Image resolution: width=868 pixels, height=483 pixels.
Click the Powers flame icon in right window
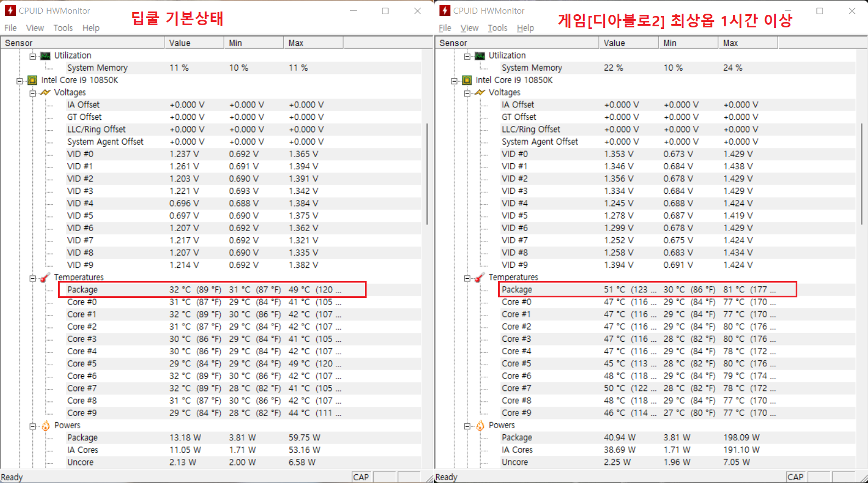[x=480, y=426]
